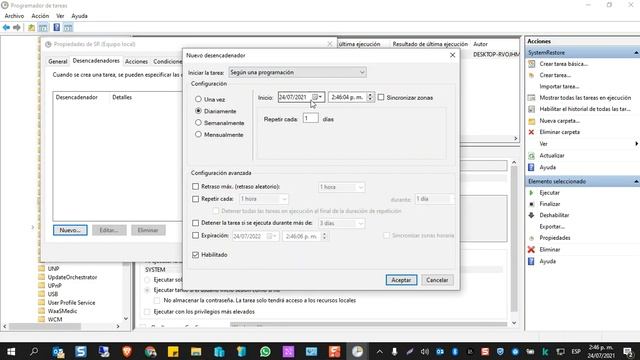Open the Repetir cada 1 hora dropdown

[264, 199]
